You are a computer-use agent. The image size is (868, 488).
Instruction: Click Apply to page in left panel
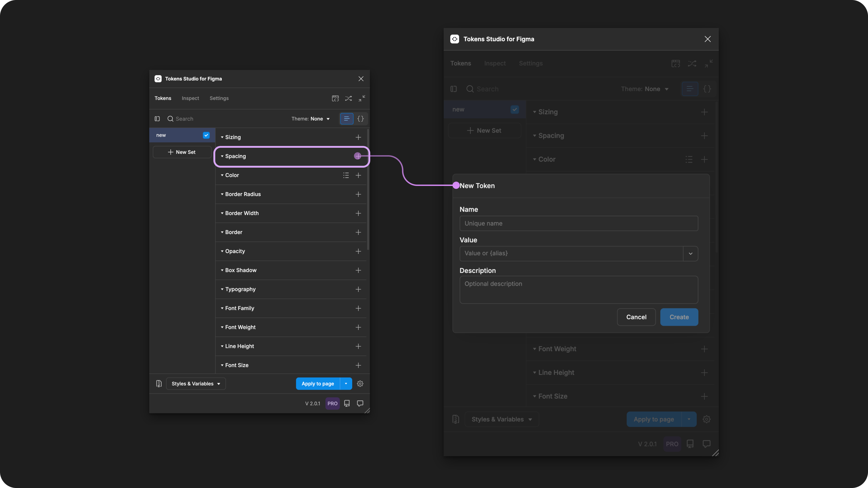coord(318,384)
